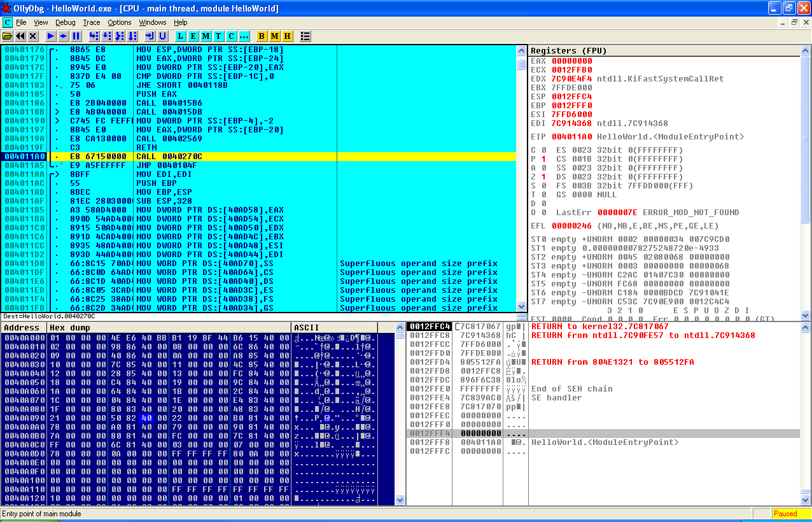Click the CPU window icon beside File menu
This screenshot has width=812, height=522.
pos(7,22)
